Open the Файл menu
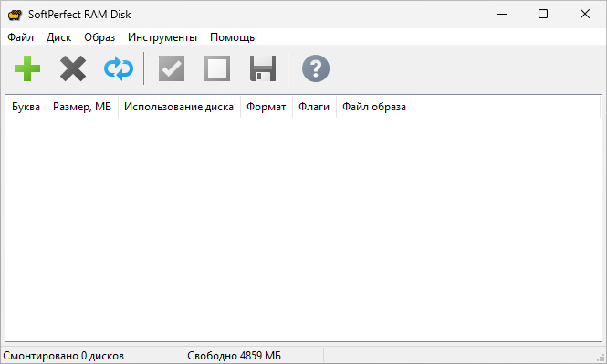The height and width of the screenshot is (364, 607). (20, 37)
